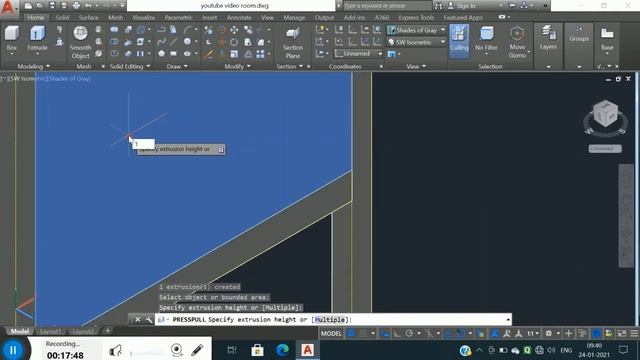
Task: Click the Print icon in quick access toolbar
Action: (76, 5)
